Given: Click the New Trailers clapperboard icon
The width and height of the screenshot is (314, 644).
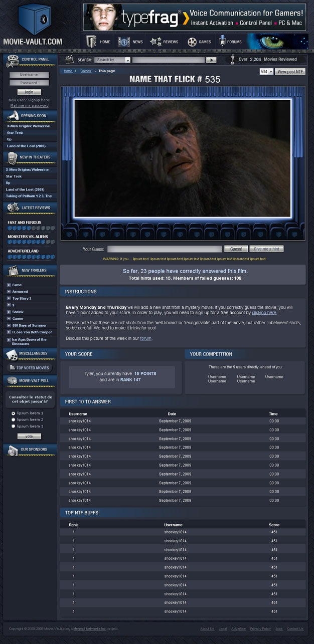Looking at the screenshot, I should coord(13,271).
